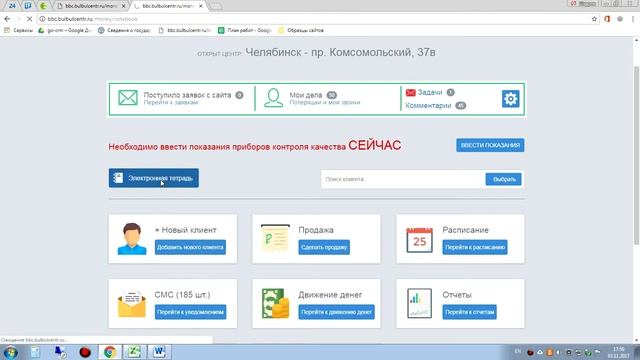Open Excel from the taskbar
The width and height of the screenshot is (640, 360).
[x=134, y=352]
